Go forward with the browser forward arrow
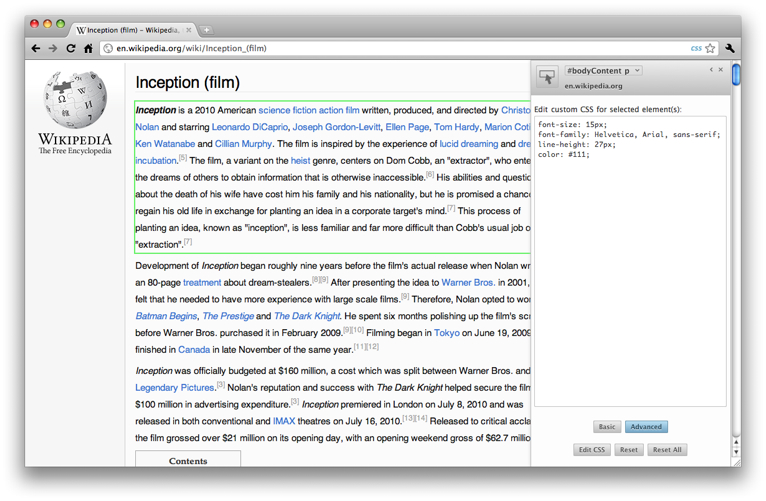766x501 pixels. point(53,48)
